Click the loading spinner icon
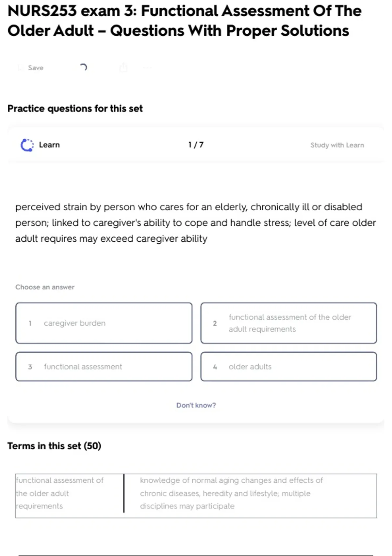The image size is (392, 556). tap(83, 67)
